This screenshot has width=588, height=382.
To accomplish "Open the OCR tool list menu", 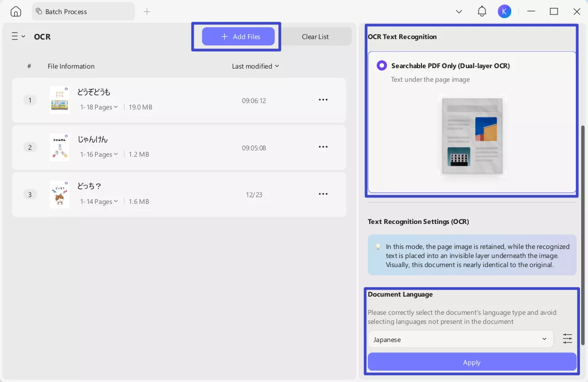I will click(18, 36).
